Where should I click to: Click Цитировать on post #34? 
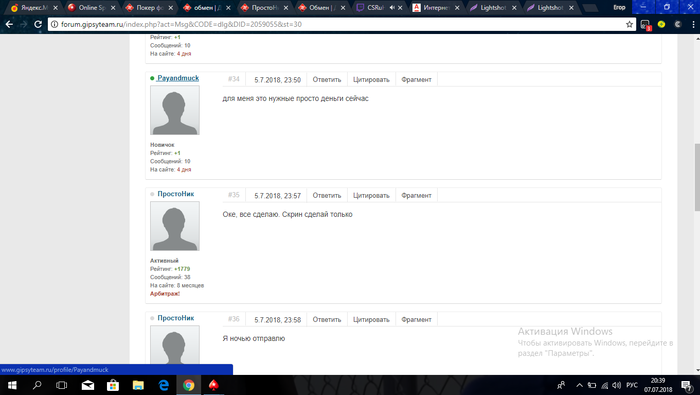point(371,79)
